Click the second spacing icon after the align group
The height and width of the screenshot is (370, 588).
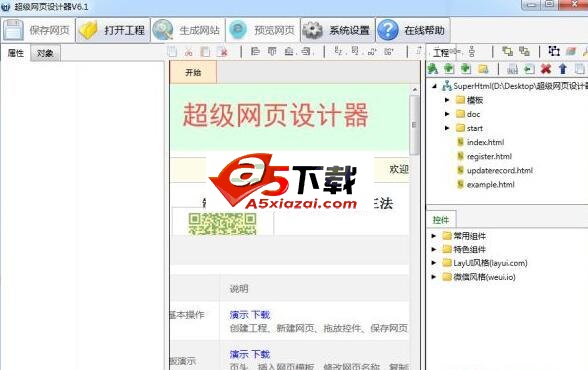[355, 51]
